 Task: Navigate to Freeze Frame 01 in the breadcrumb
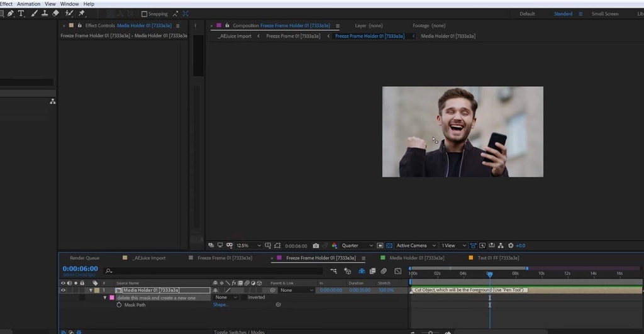293,36
